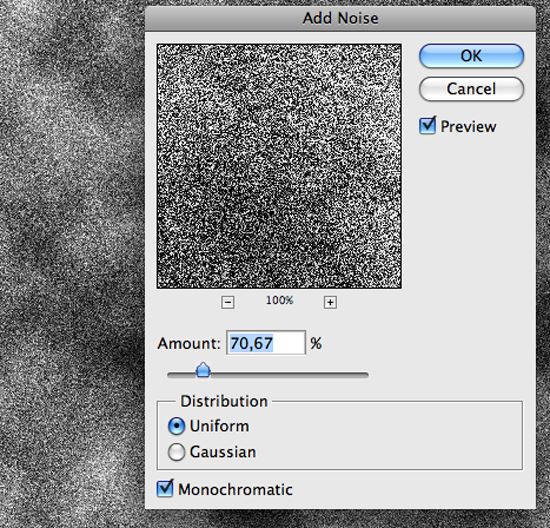Click the Amount slider handle
550x528 pixels.
[x=203, y=370]
